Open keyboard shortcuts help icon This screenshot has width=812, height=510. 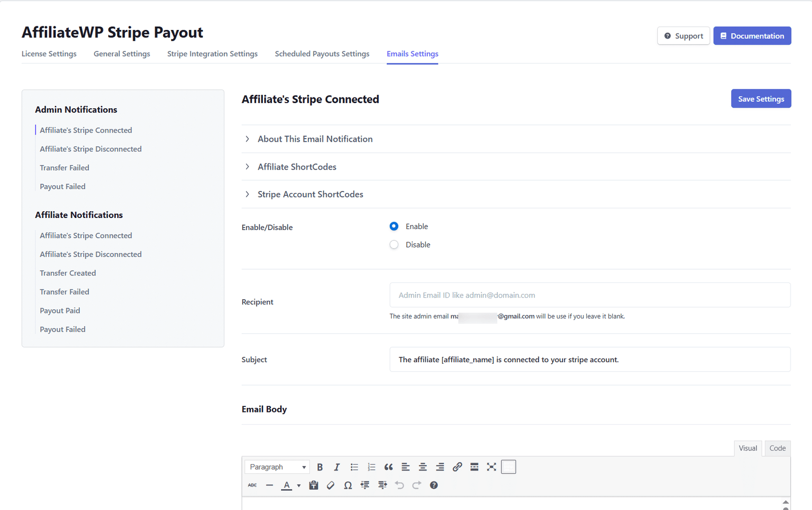pos(434,485)
